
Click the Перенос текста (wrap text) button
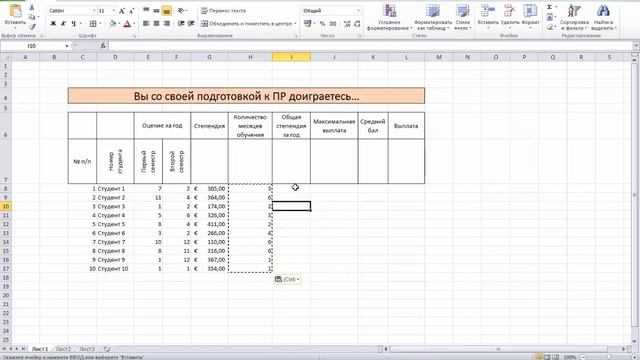pyautogui.click(x=224, y=11)
